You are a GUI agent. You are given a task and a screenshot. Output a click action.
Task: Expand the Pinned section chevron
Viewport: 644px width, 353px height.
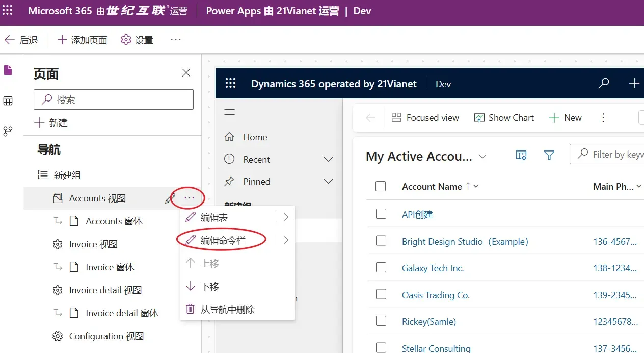click(329, 181)
